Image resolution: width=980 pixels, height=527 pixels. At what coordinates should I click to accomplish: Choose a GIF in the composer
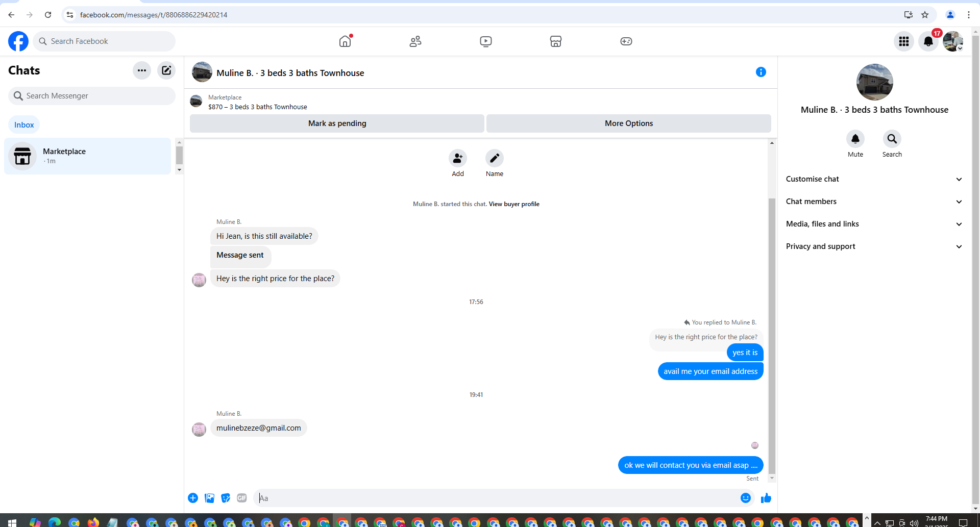(x=242, y=498)
